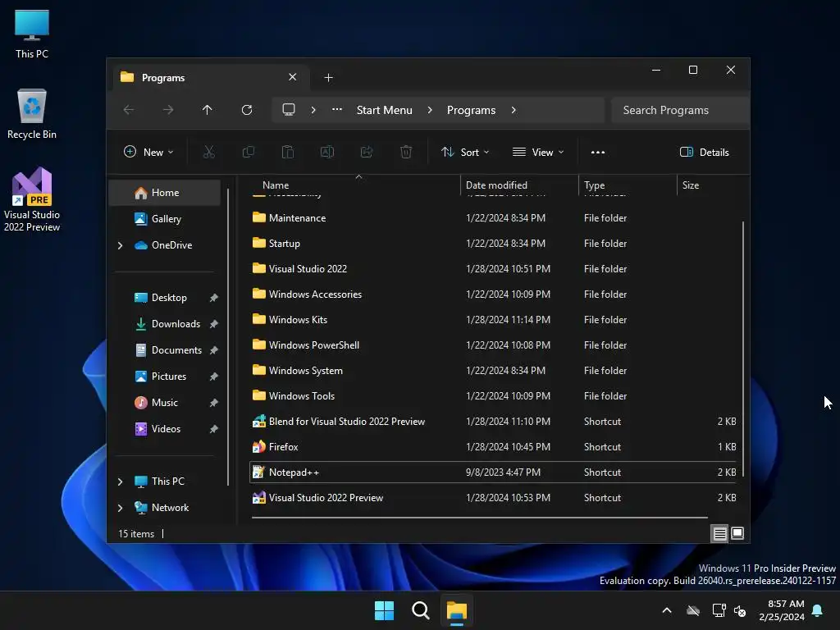The image size is (840, 630).
Task: Select This PC desktop icon
Action: (32, 34)
